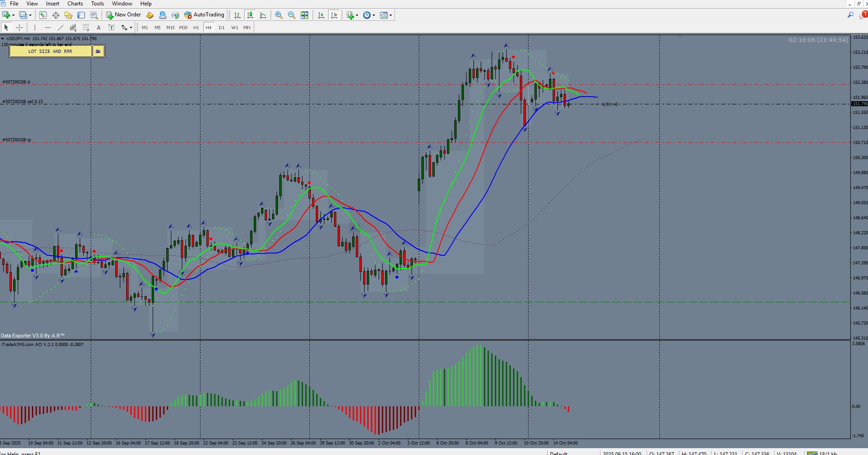The height and width of the screenshot is (455, 868).
Task: Open the Charts menu
Action: [x=75, y=4]
